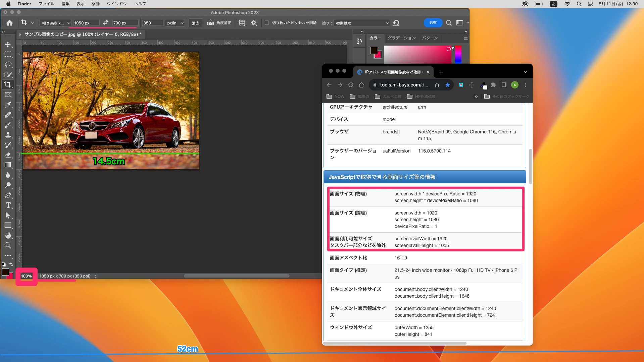
Task: Select the Object Selection tool
Action: 8,74
